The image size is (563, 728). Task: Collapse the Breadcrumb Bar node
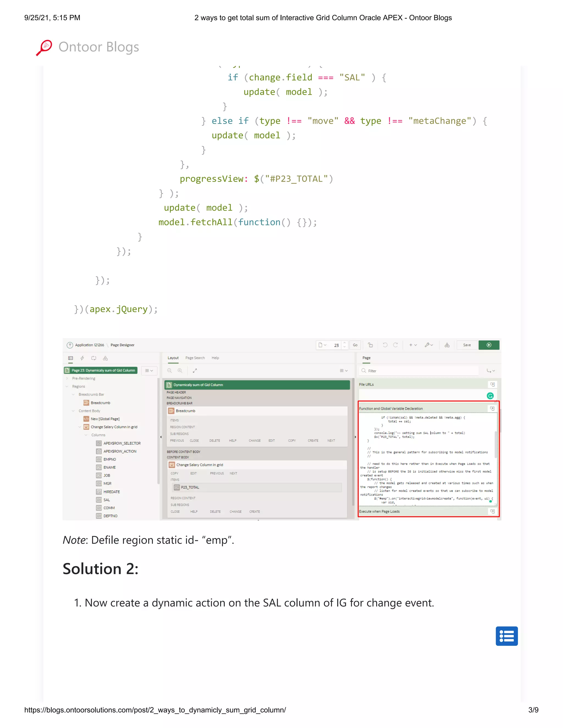pyautogui.click(x=73, y=394)
